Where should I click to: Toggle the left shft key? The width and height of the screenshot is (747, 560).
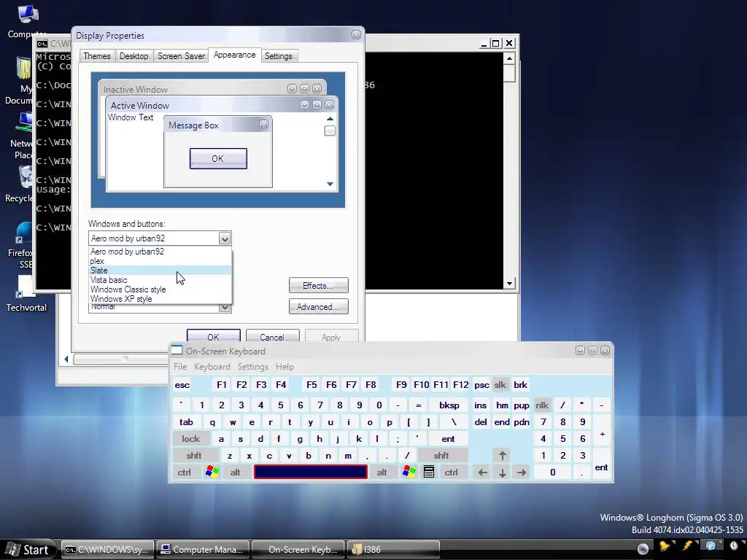194,456
